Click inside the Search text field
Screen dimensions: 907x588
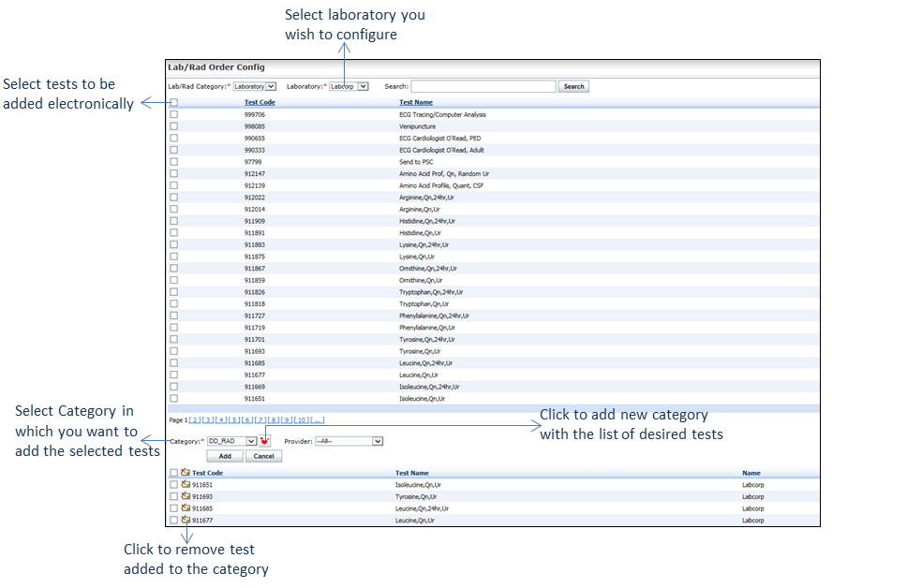point(483,86)
